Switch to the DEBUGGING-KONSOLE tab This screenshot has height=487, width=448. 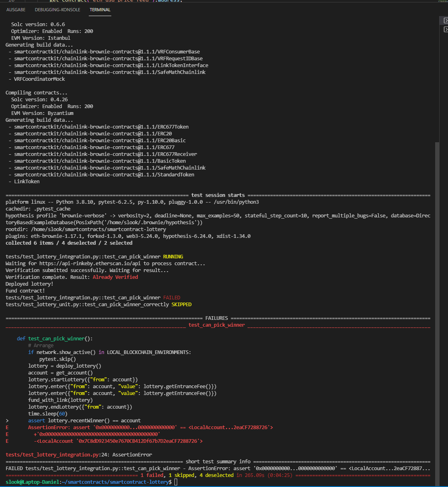click(57, 10)
